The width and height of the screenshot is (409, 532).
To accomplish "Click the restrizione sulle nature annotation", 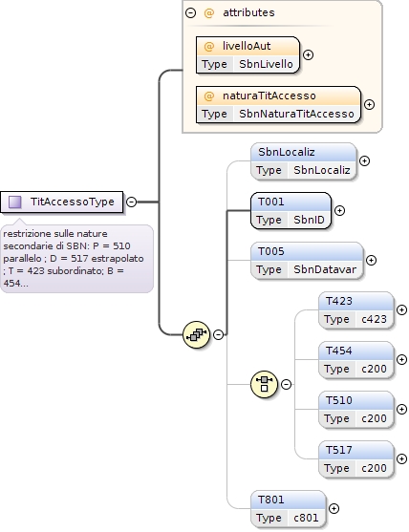I will pos(76,259).
